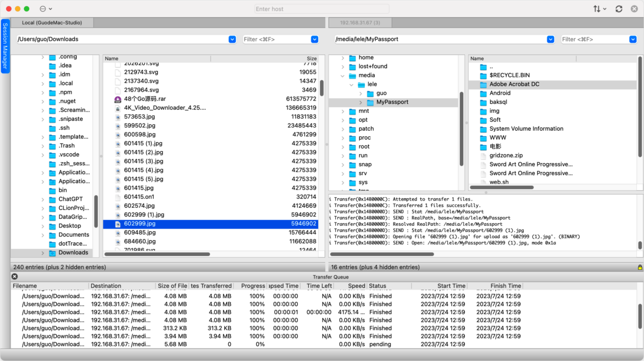Image resolution: width=644 pixels, height=361 pixels.
Task: Click the Adobe Acrobat DC folder icon
Action: (484, 85)
